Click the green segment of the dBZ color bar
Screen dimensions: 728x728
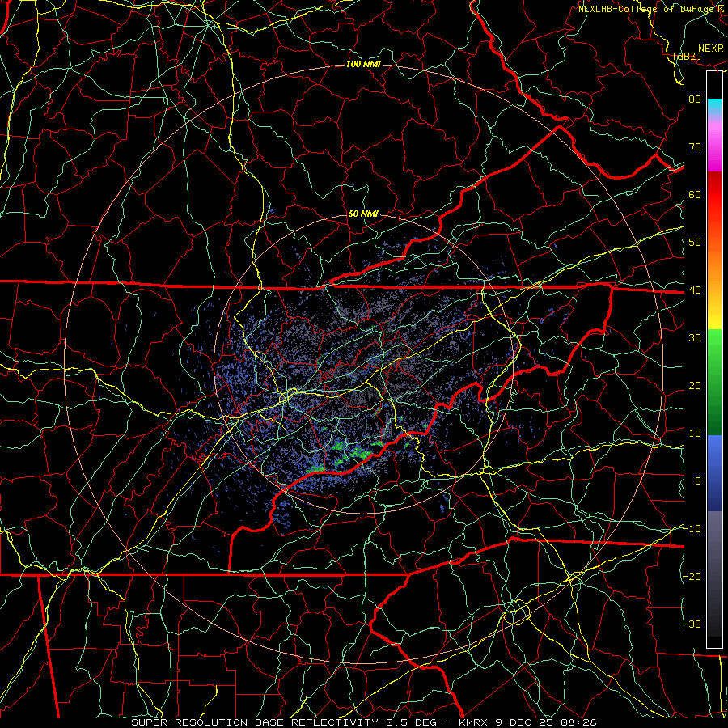[714, 382]
